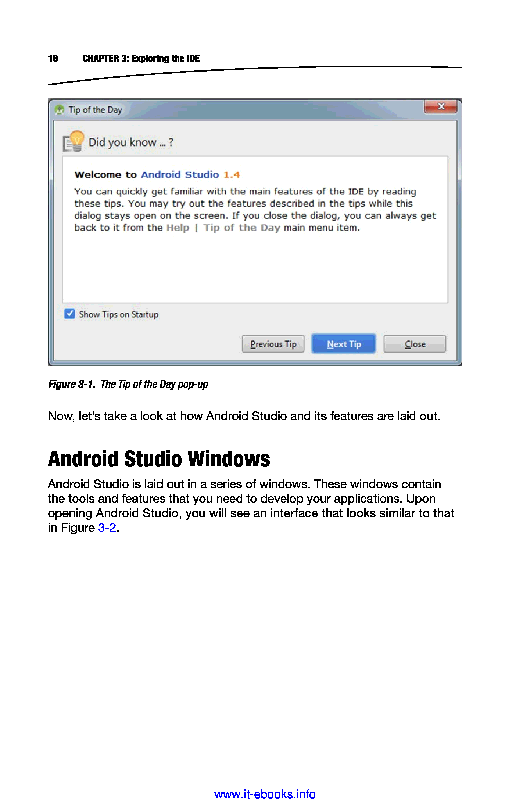
Task: Click the Figure 3-1 caption text
Action: (x=128, y=384)
